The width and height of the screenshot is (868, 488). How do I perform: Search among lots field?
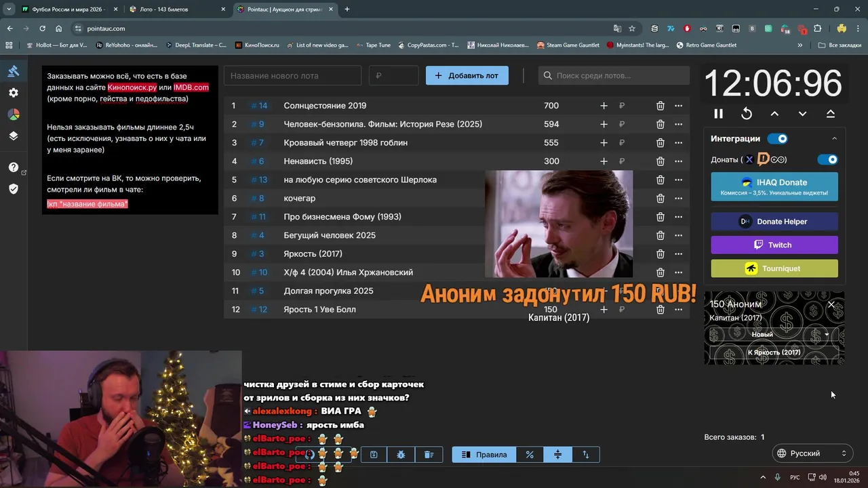click(614, 75)
